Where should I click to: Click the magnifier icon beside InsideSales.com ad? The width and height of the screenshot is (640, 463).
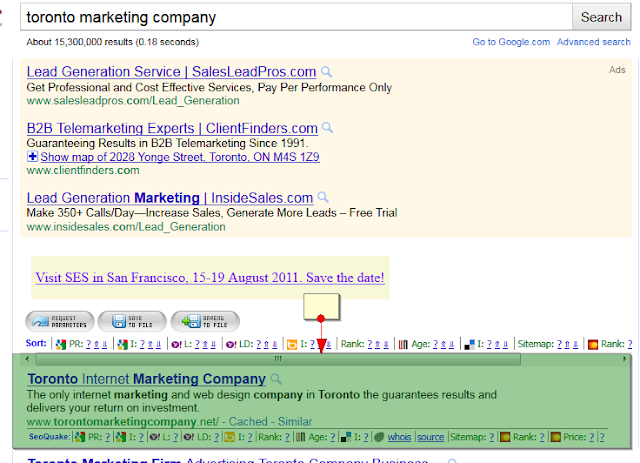coord(323,197)
